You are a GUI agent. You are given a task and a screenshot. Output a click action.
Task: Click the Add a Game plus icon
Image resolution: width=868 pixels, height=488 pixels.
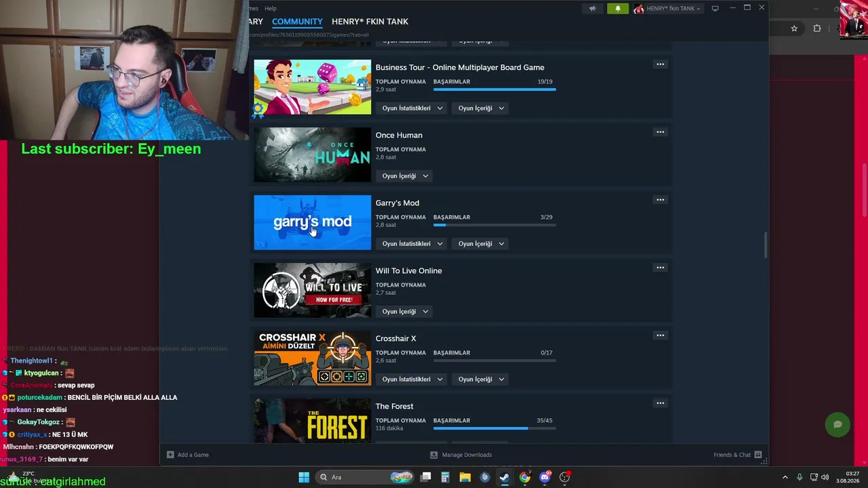170,455
